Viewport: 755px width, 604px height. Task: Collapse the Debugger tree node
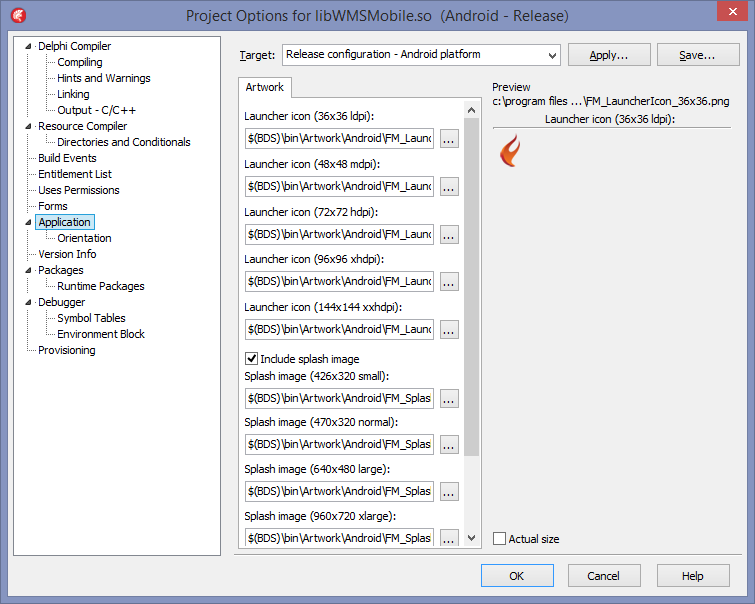[28, 302]
